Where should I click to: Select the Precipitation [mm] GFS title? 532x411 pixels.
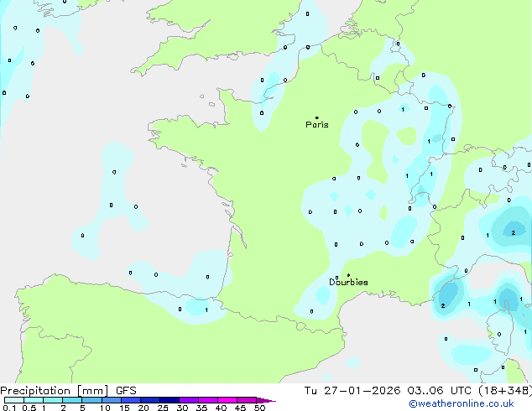click(x=68, y=391)
